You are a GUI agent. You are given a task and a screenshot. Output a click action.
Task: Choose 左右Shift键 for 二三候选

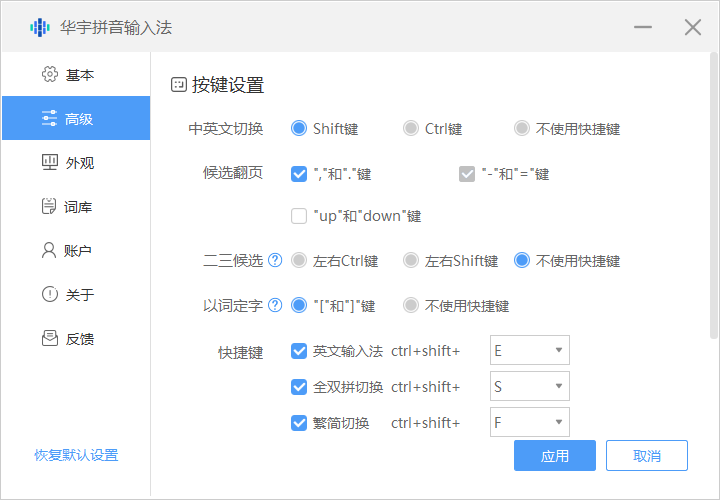[410, 261]
